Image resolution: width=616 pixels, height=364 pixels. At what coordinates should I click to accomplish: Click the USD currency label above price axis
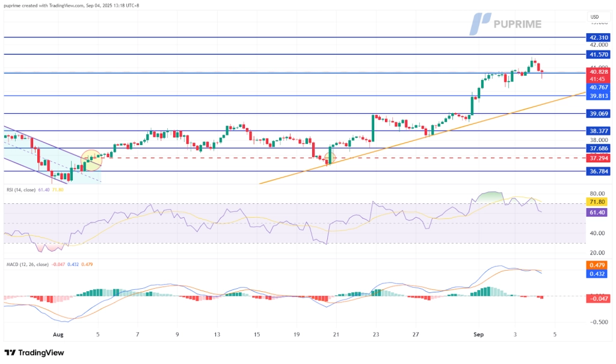596,16
